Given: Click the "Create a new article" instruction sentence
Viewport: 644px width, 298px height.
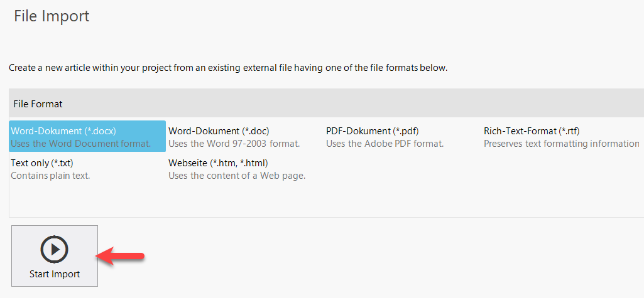Looking at the screenshot, I should click(x=227, y=68).
